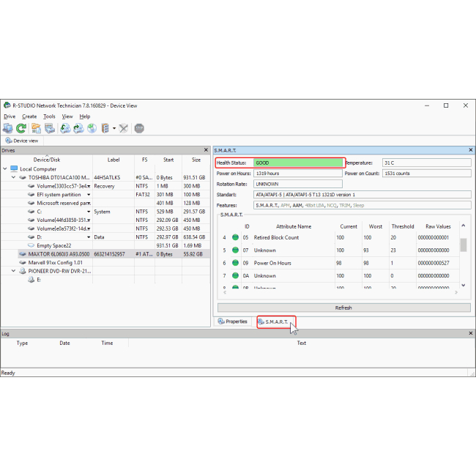This screenshot has height=476, width=476.
Task: Collapse the Local Computer tree node
Action: click(x=4, y=168)
